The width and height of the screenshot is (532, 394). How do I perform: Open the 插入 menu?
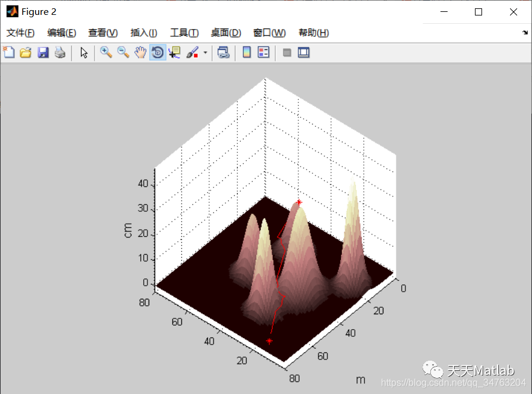coord(143,33)
